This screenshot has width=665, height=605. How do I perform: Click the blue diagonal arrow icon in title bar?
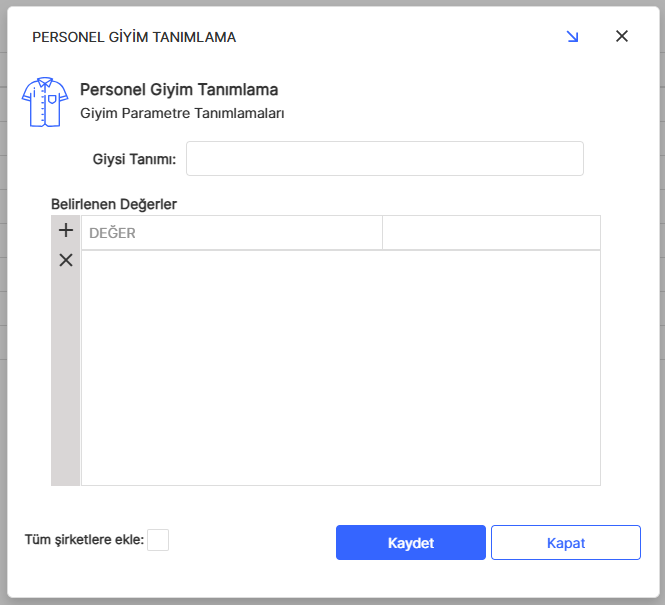tap(572, 37)
